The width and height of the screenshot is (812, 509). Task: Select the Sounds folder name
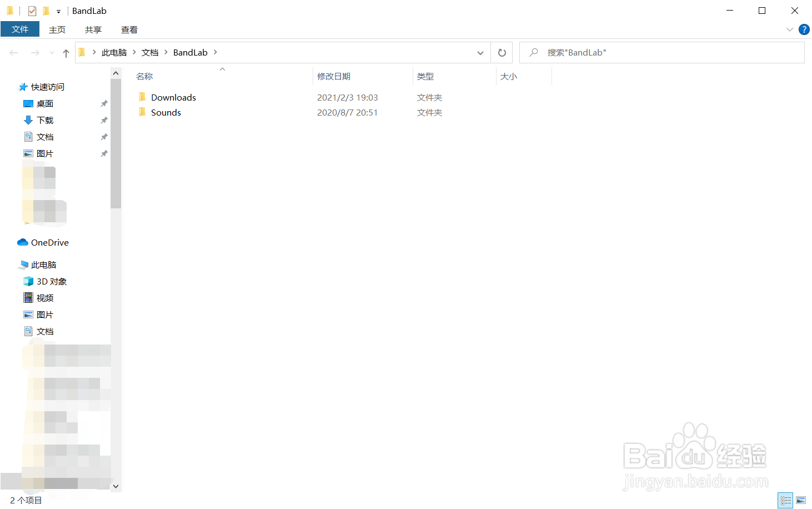[166, 112]
